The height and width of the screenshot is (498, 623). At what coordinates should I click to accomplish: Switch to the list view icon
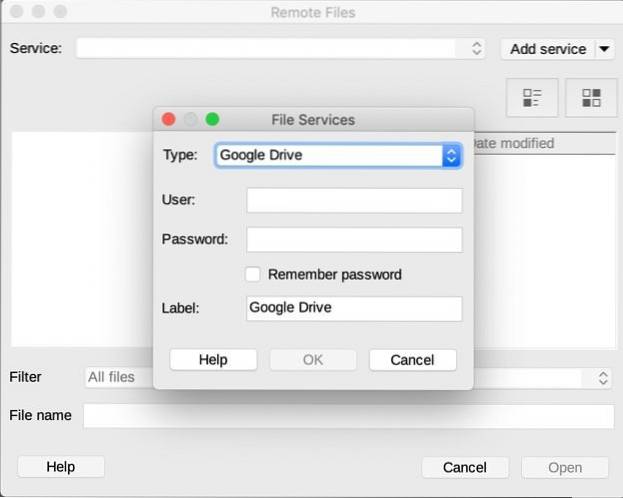click(532, 97)
